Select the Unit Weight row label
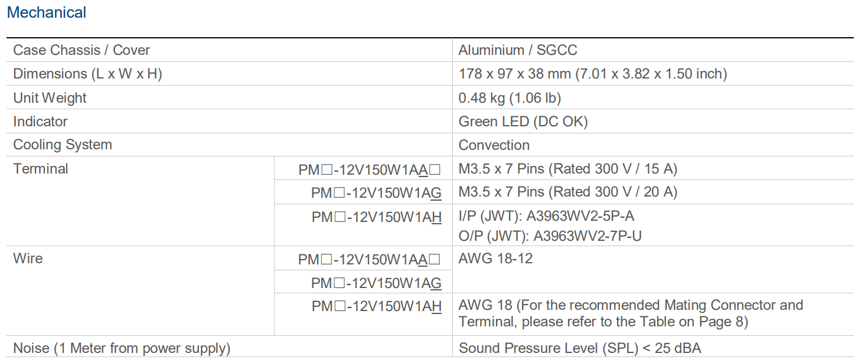The width and height of the screenshot is (868, 363). coord(50,97)
